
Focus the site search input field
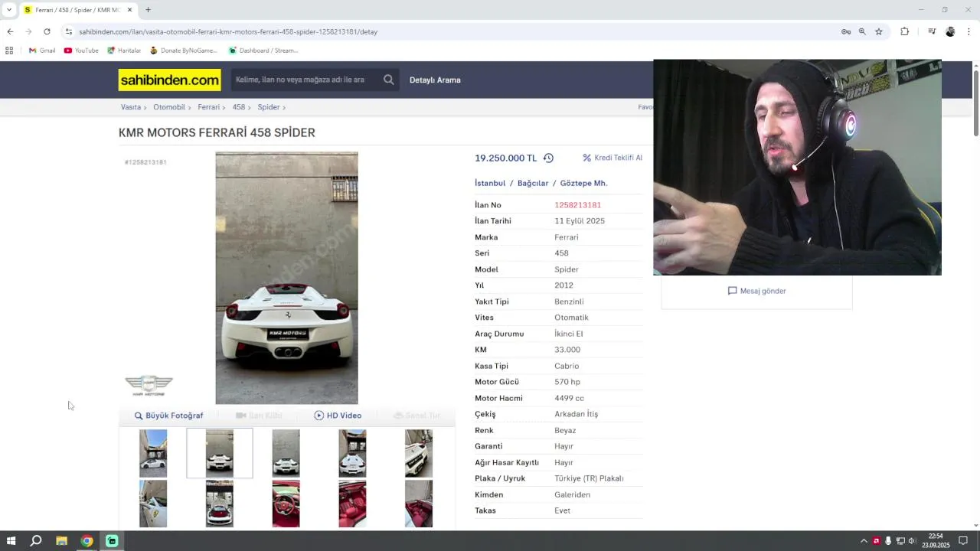tap(306, 80)
